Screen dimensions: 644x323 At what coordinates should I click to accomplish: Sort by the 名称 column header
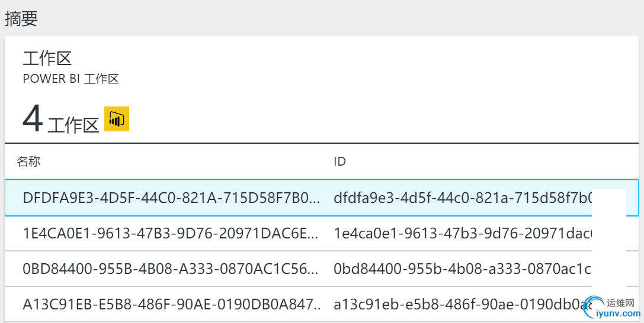click(28, 161)
